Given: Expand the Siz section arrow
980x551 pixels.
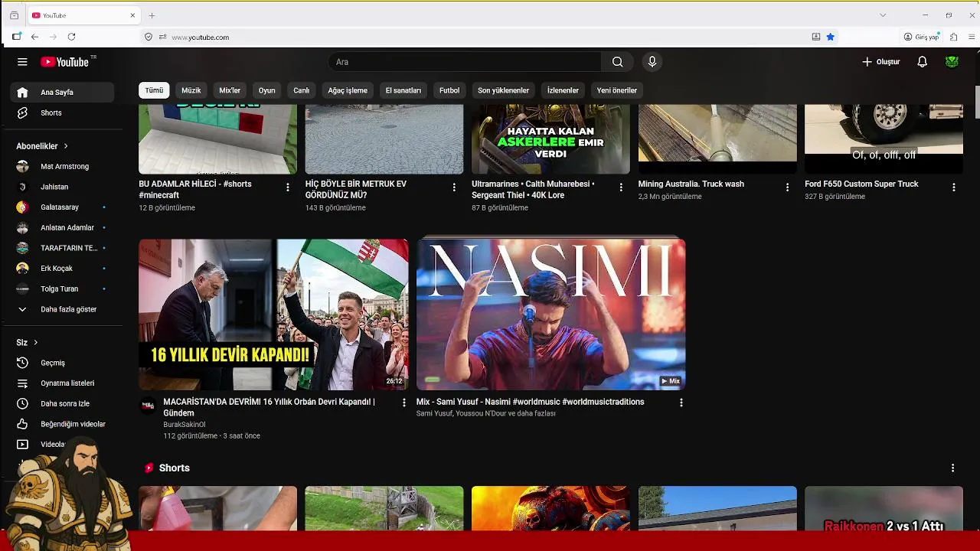Looking at the screenshot, I should point(35,343).
